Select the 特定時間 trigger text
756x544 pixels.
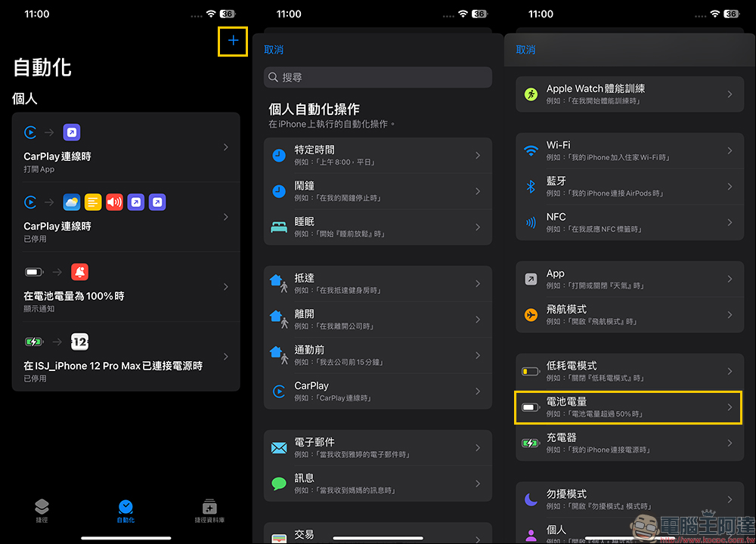[314, 150]
